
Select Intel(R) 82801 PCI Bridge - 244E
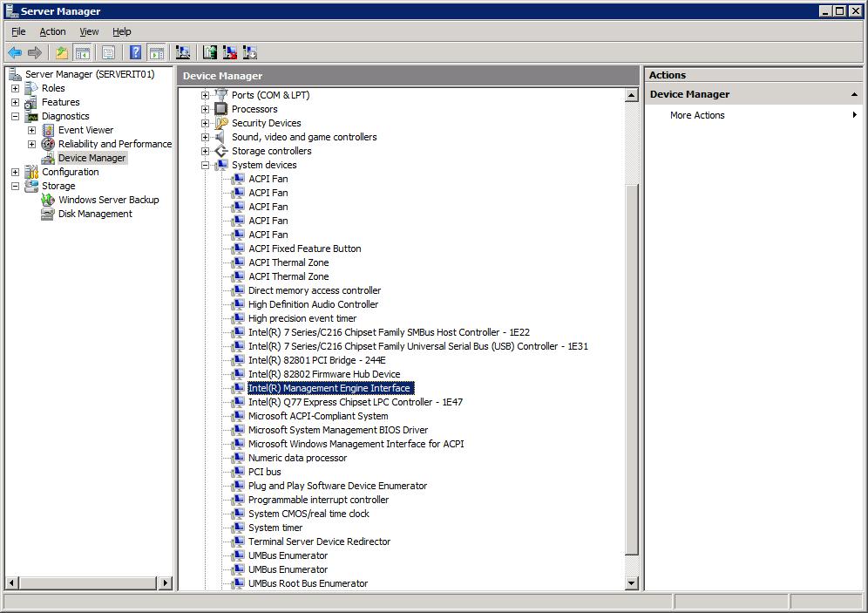click(x=317, y=360)
